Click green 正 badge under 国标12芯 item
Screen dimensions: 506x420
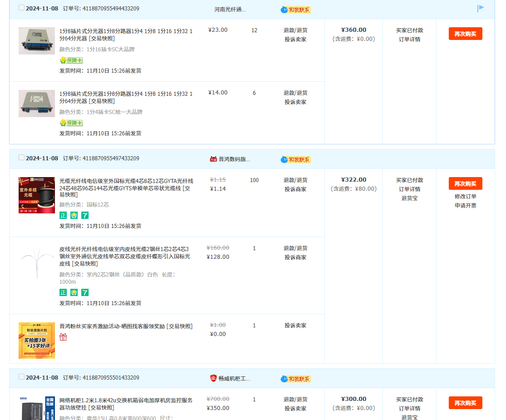pos(63,215)
